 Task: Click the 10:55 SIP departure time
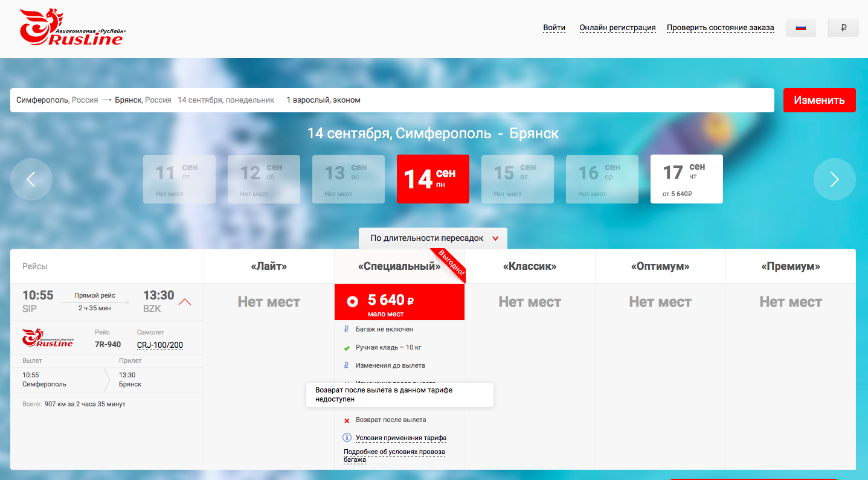38,301
